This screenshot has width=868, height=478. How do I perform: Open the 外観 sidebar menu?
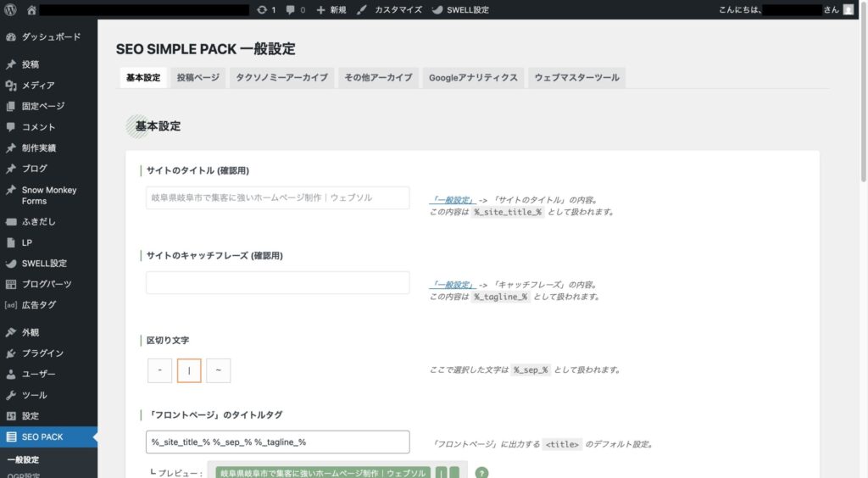click(x=31, y=332)
